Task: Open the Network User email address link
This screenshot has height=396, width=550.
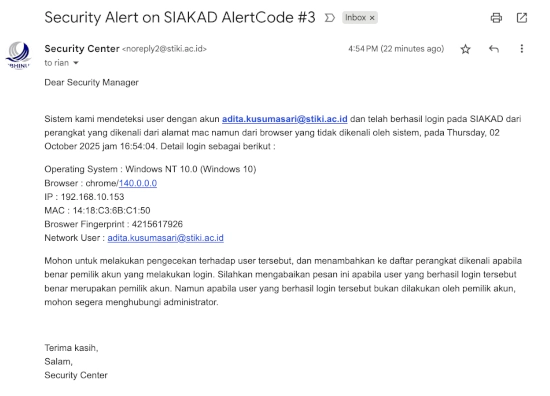Action: pos(166,238)
